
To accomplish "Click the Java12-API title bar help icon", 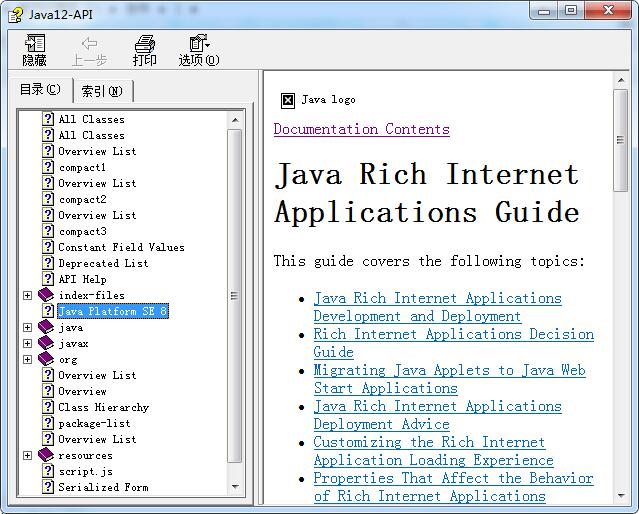I will point(16,15).
